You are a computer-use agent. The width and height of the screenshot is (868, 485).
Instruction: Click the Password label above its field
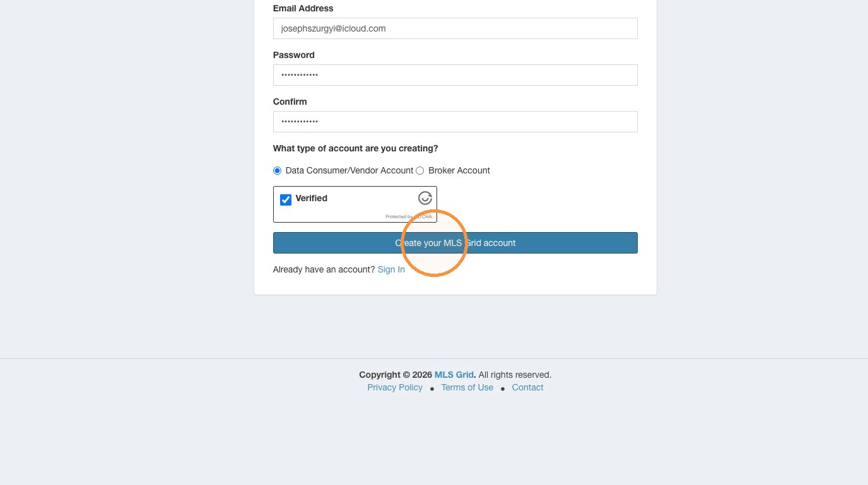tap(294, 55)
